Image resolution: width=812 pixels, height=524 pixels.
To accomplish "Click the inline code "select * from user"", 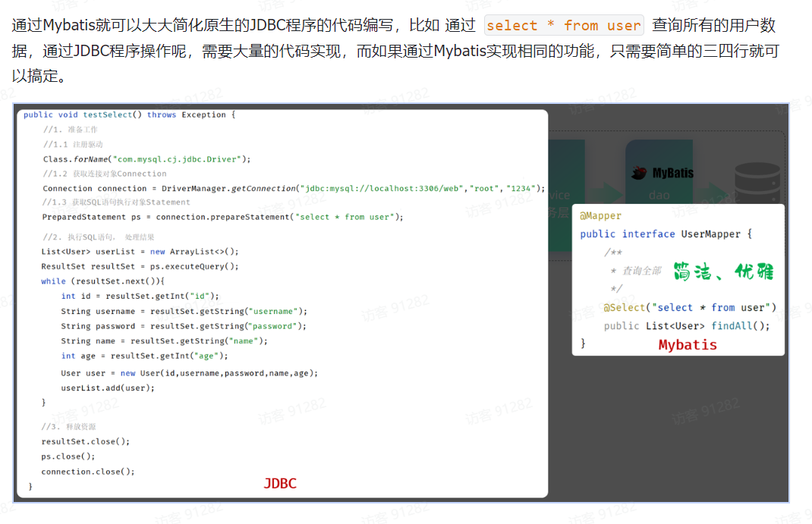I will coord(564,25).
